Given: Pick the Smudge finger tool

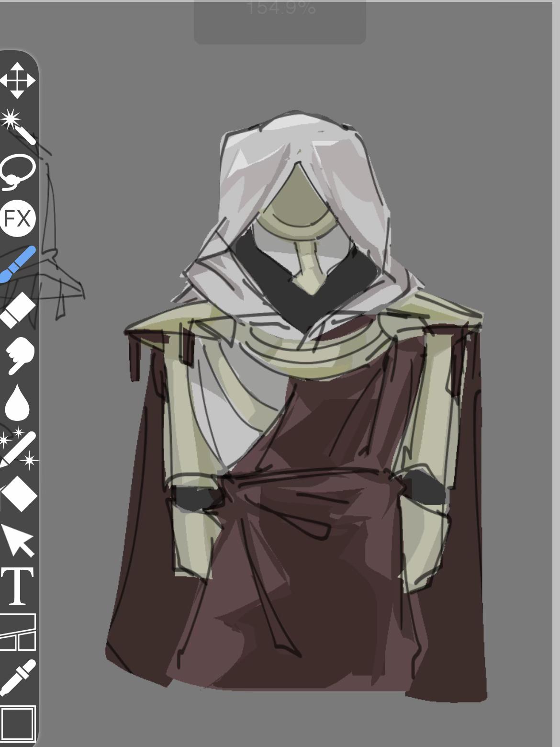Looking at the screenshot, I should coord(19,356).
